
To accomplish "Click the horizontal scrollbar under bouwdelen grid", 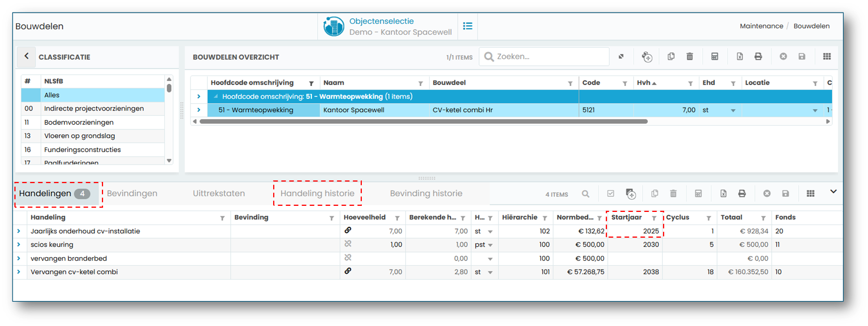I will [x=423, y=122].
